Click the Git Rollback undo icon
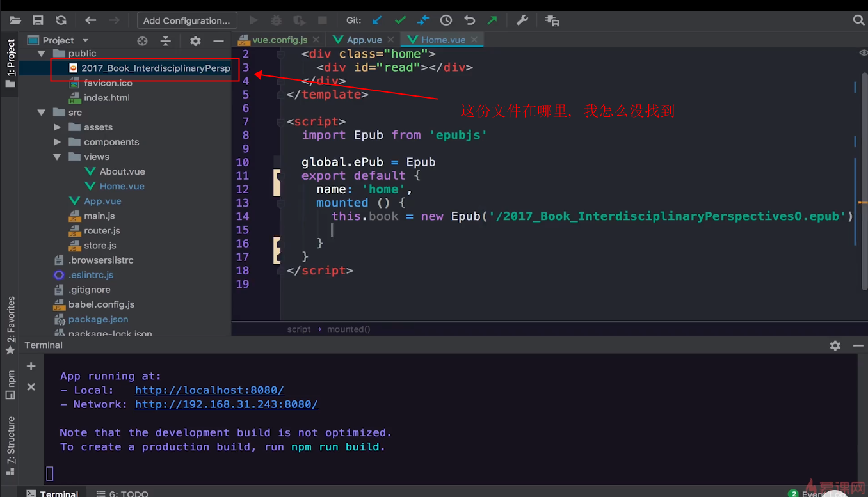This screenshot has height=497, width=868. pos(469,20)
